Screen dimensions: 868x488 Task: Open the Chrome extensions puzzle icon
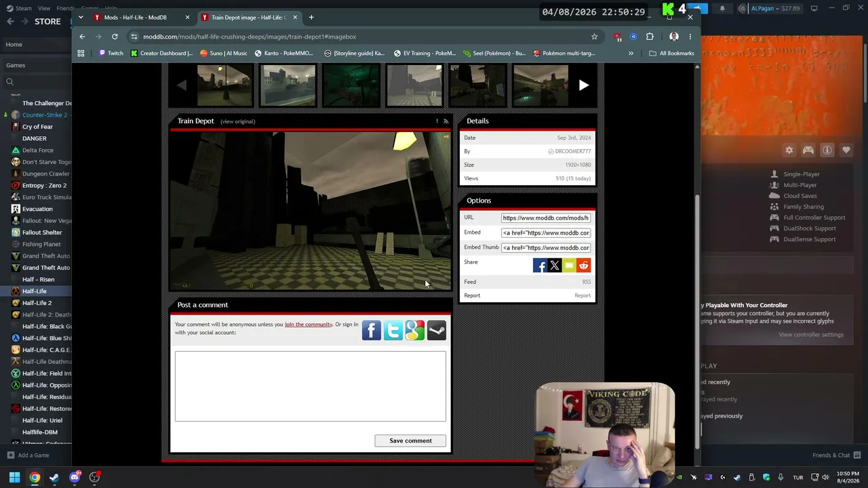tap(650, 37)
